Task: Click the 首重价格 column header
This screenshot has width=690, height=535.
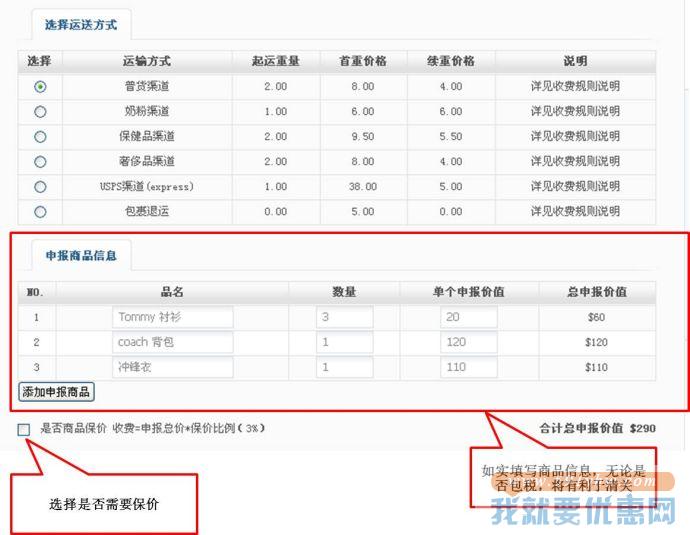Action: 363,61
